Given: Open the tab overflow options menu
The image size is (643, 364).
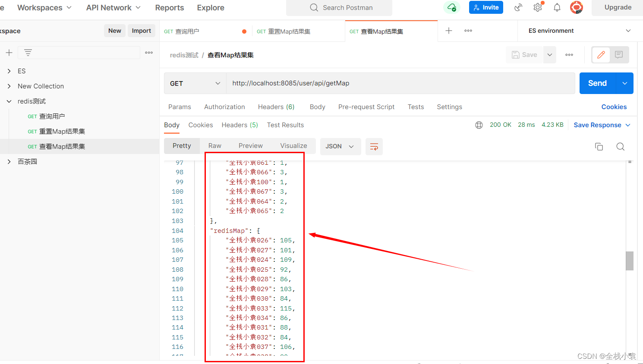Looking at the screenshot, I should pyautogui.click(x=468, y=31).
